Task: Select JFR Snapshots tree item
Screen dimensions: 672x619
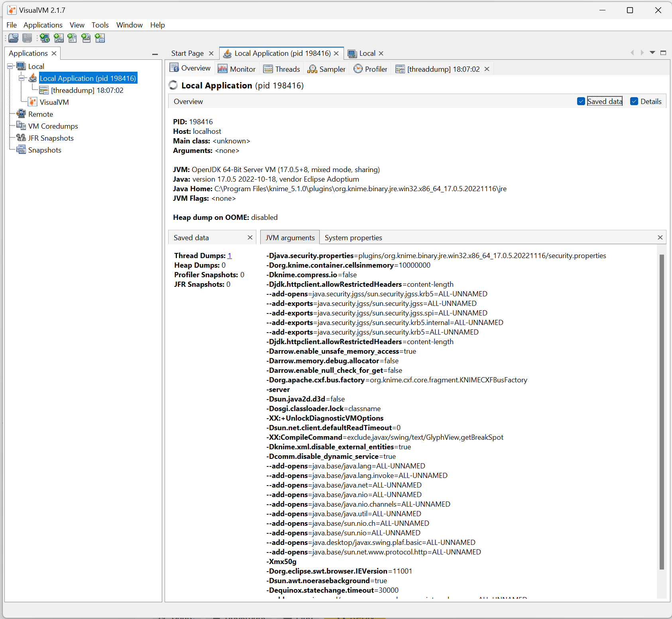Action: click(x=51, y=138)
